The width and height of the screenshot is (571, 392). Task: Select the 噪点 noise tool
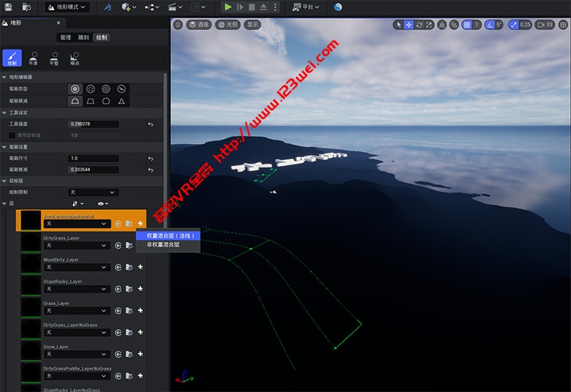tap(76, 58)
